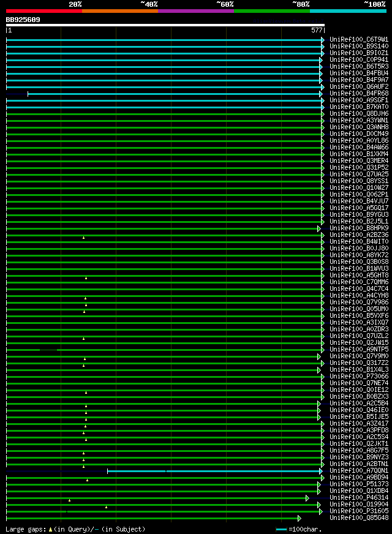Select the UniRef100_P51373 label

click(x=359, y=484)
